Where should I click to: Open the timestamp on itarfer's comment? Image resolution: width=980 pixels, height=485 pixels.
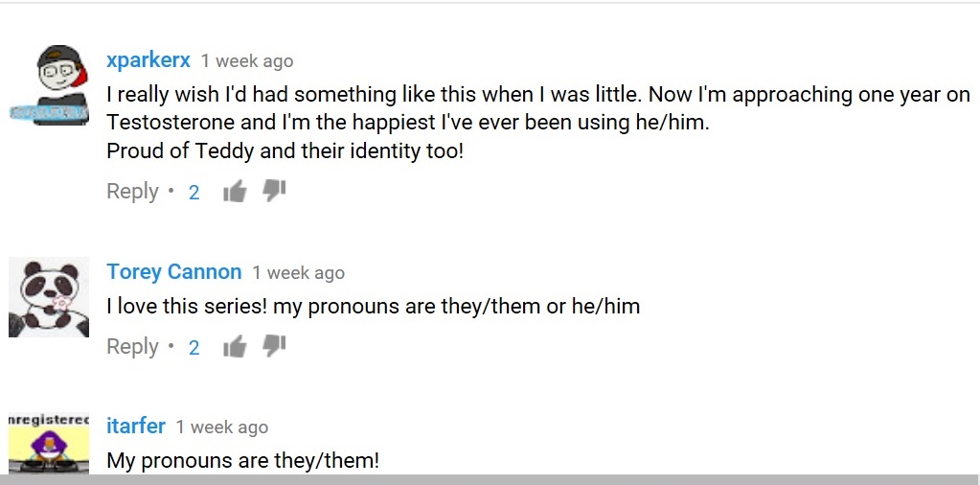[222, 427]
